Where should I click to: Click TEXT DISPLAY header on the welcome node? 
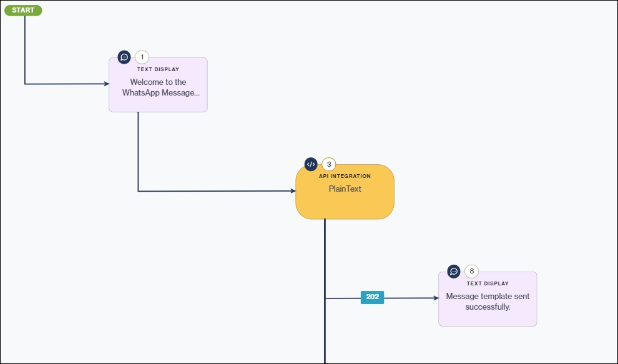[x=158, y=69]
